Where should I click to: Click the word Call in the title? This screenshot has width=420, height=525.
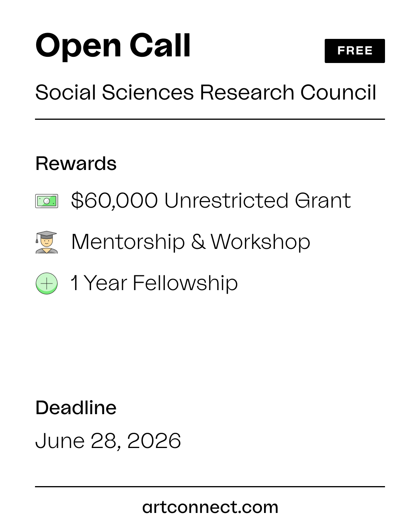pos(160,45)
